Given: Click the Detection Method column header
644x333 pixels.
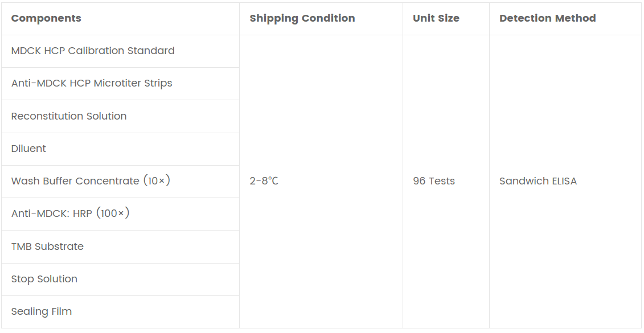Looking at the screenshot, I should tap(547, 18).
